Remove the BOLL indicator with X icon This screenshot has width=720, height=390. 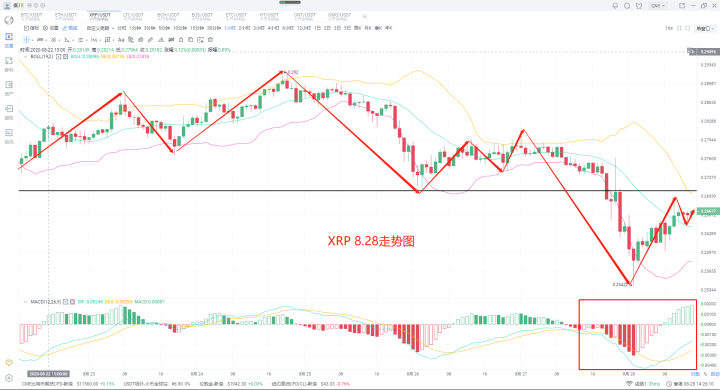pos(65,57)
